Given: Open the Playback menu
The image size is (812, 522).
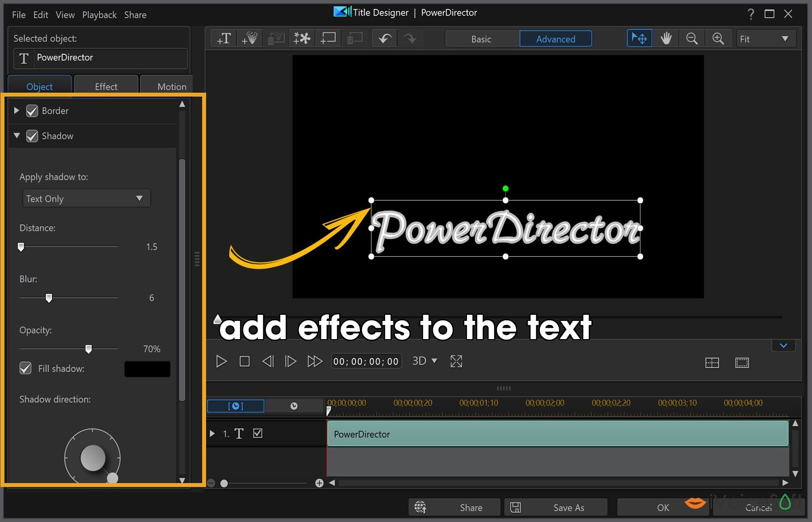Looking at the screenshot, I should [99, 15].
